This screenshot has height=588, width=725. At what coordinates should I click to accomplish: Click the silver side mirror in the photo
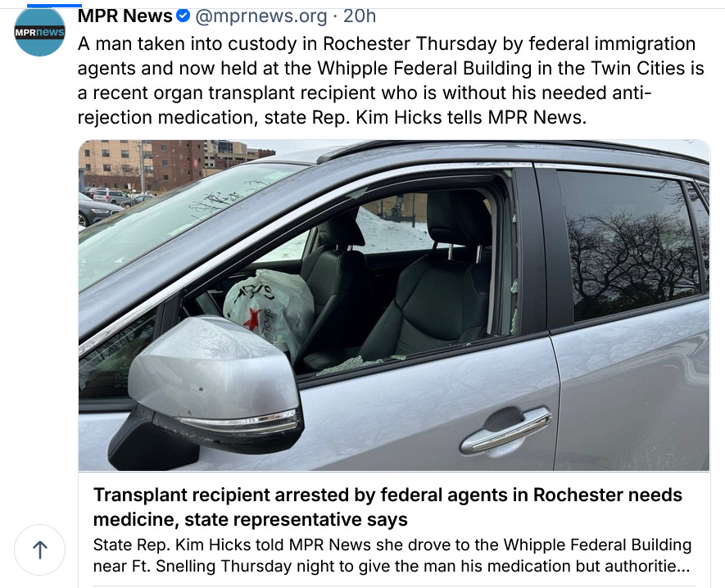pyautogui.click(x=208, y=386)
